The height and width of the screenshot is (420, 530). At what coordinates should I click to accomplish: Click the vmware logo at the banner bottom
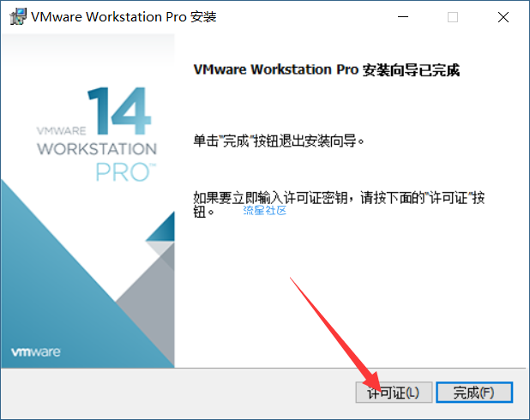click(36, 352)
